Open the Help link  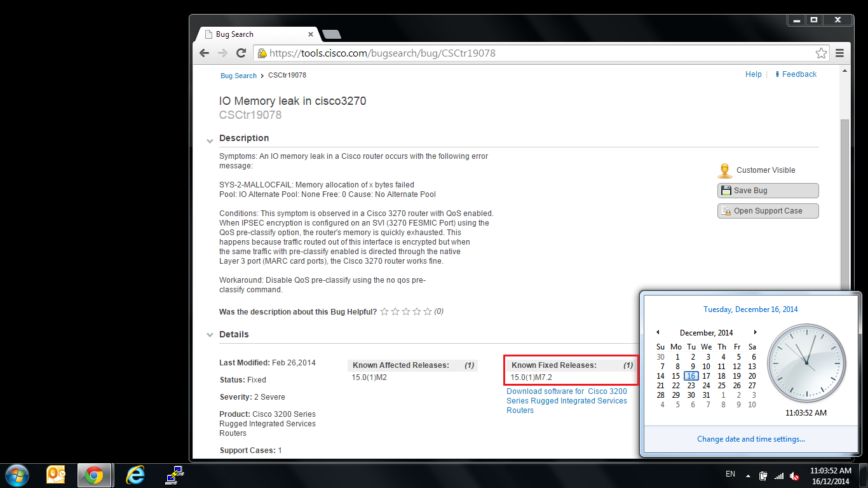tap(754, 74)
